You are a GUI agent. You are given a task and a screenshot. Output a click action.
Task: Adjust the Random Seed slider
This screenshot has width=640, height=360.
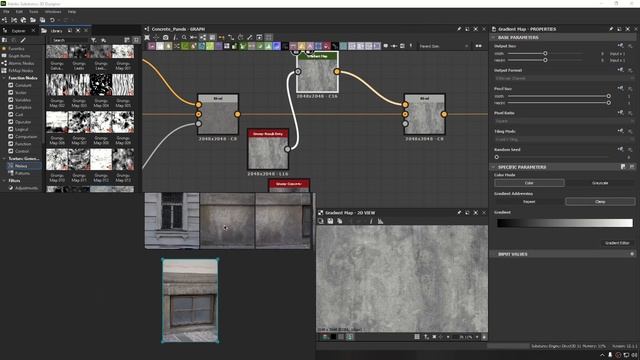tap(552, 157)
